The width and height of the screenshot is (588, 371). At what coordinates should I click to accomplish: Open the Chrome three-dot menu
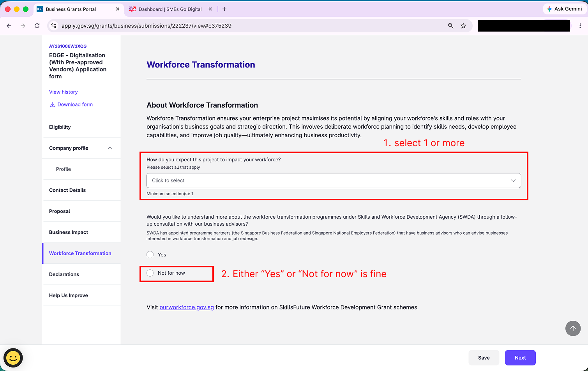click(x=580, y=26)
